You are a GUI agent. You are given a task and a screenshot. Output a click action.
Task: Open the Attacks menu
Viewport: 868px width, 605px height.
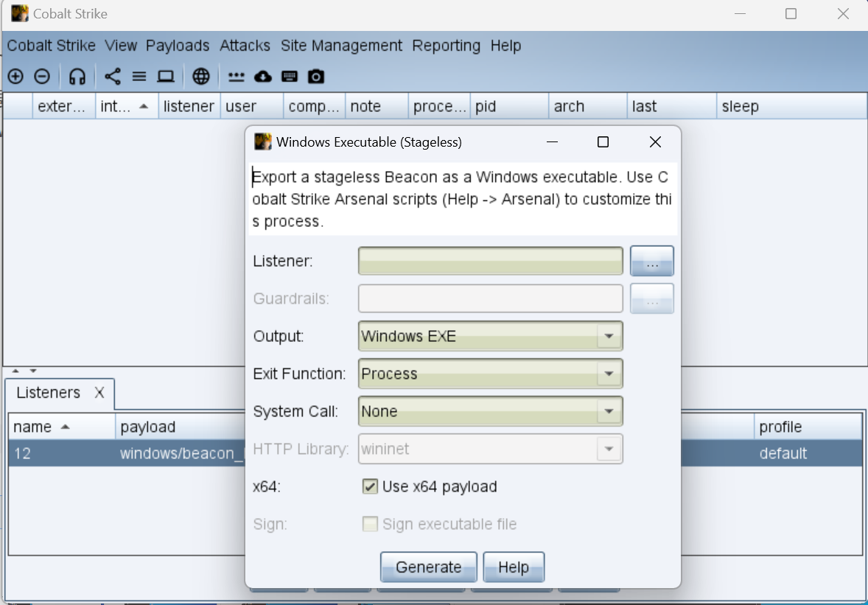[x=245, y=46]
